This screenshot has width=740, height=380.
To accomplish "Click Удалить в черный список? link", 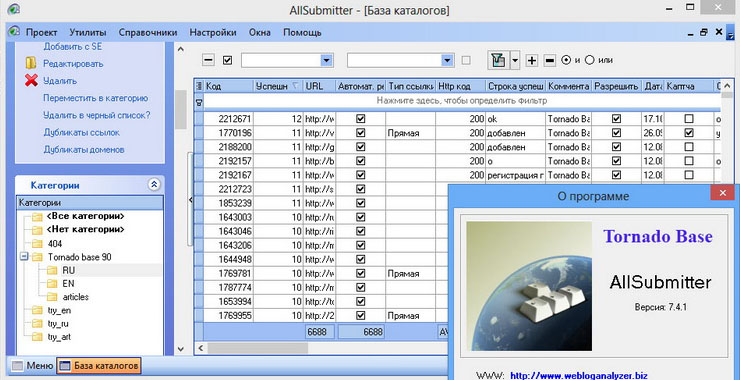I will point(97,115).
